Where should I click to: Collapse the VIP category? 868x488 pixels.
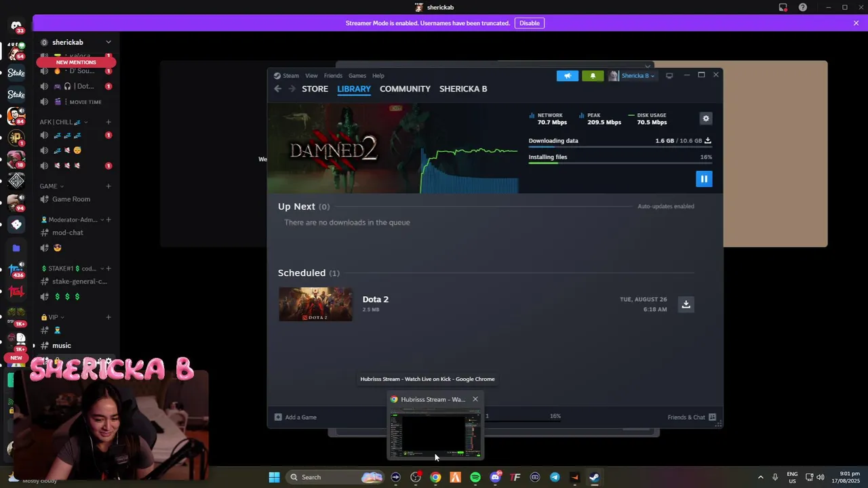(x=51, y=317)
